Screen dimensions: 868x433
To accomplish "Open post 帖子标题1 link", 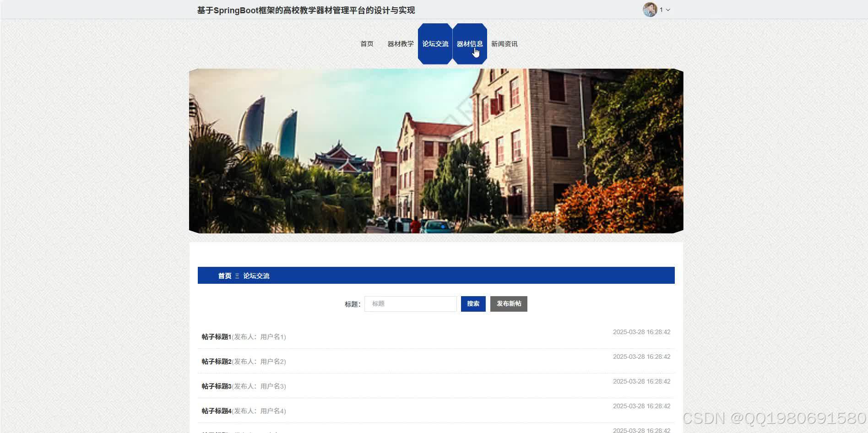I will point(216,336).
